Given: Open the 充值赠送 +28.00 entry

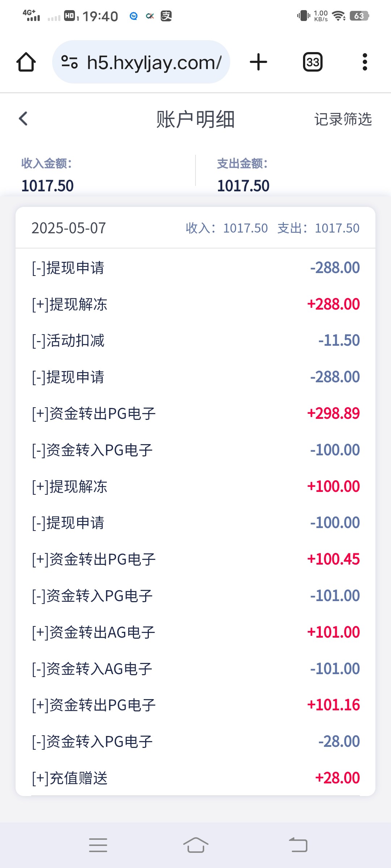Looking at the screenshot, I should 195,778.
